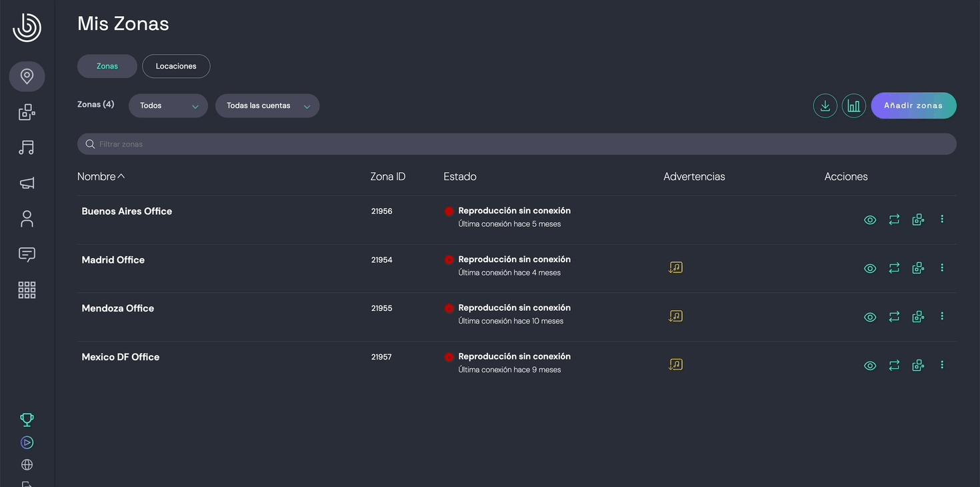Open more options menu for Buenos Aires Office

point(942,219)
